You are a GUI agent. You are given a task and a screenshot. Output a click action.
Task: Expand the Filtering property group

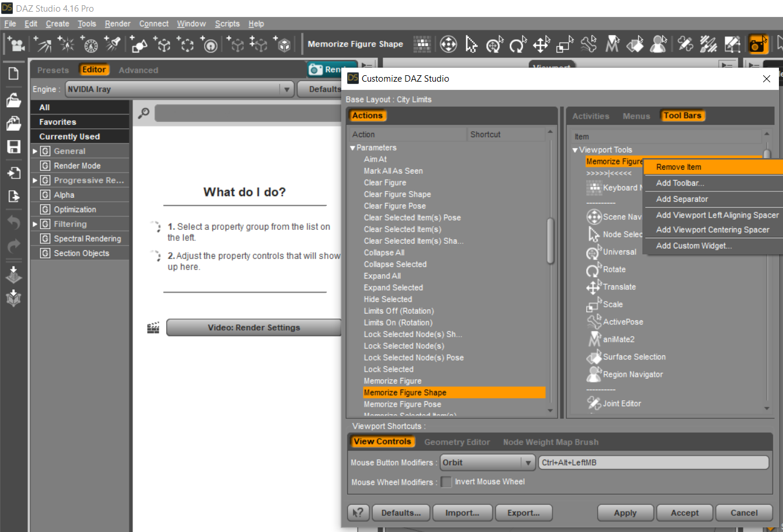[35, 225]
